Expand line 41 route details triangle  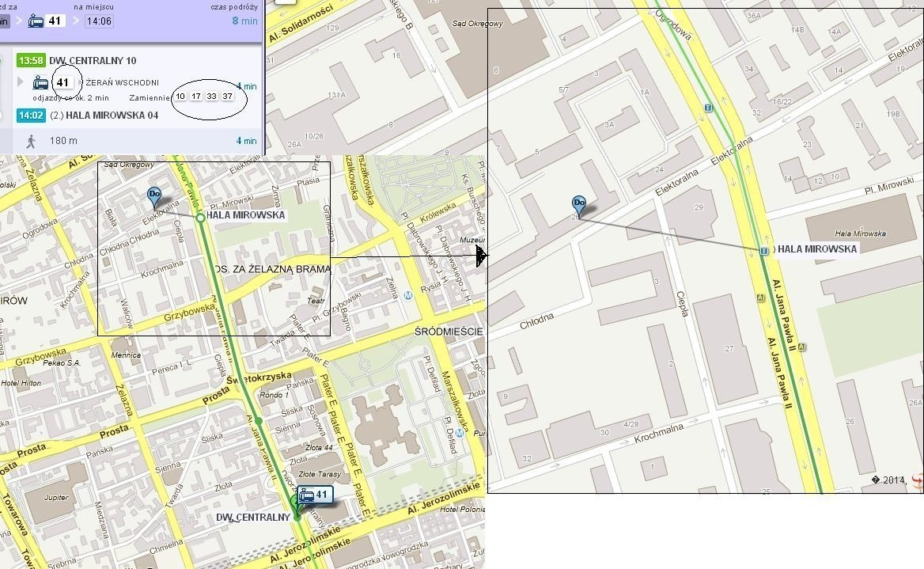(21, 82)
